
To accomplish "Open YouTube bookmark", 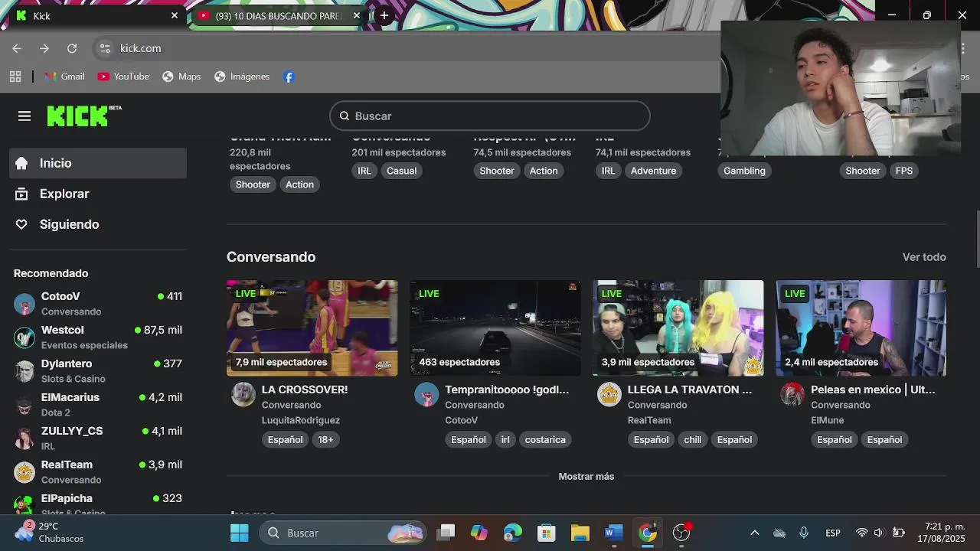I will [123, 77].
